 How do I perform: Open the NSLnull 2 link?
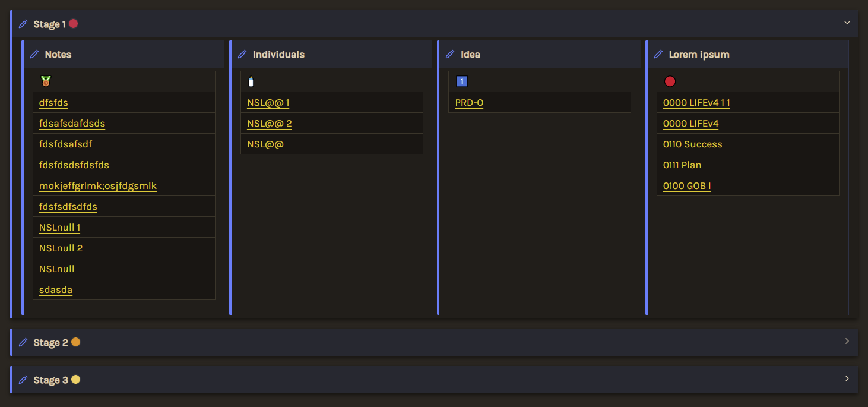tap(61, 248)
